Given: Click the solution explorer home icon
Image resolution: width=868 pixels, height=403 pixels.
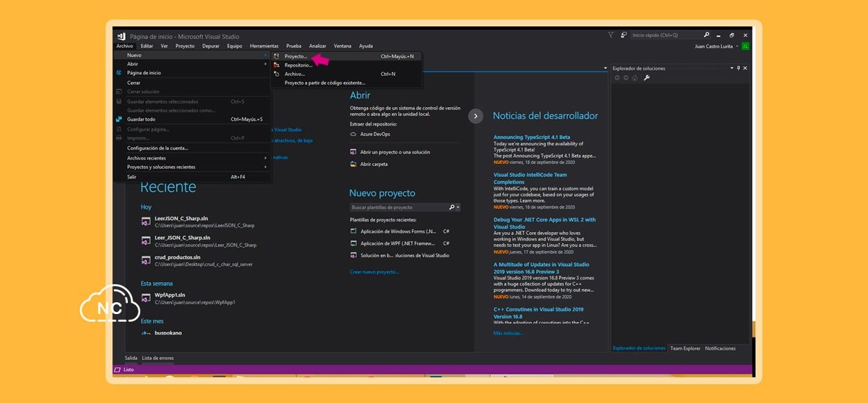Looking at the screenshot, I should coord(635,78).
